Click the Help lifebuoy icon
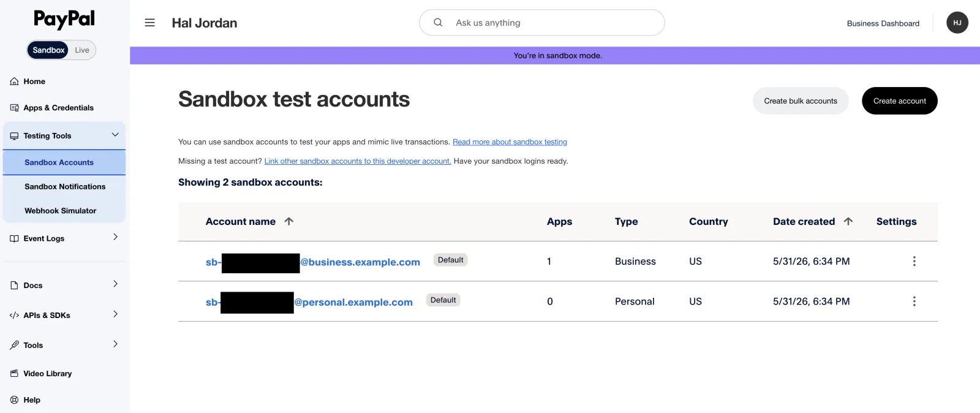 coord(14,400)
